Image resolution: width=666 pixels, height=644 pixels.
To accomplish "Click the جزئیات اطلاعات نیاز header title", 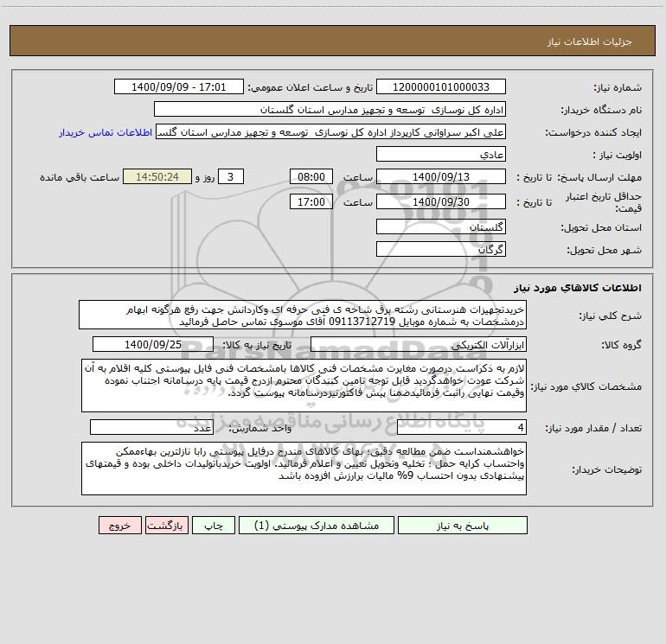I will (590, 41).
